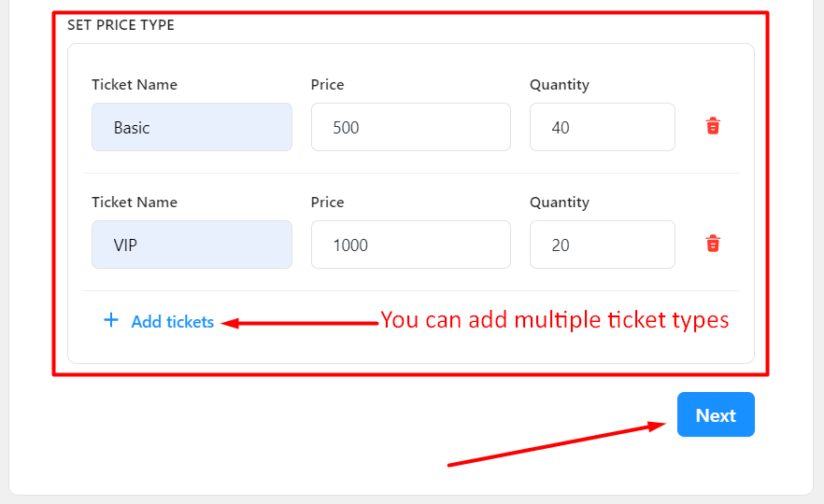Click the Price label above the 500 field
Viewport: 824px width, 504px height.
pyautogui.click(x=327, y=85)
